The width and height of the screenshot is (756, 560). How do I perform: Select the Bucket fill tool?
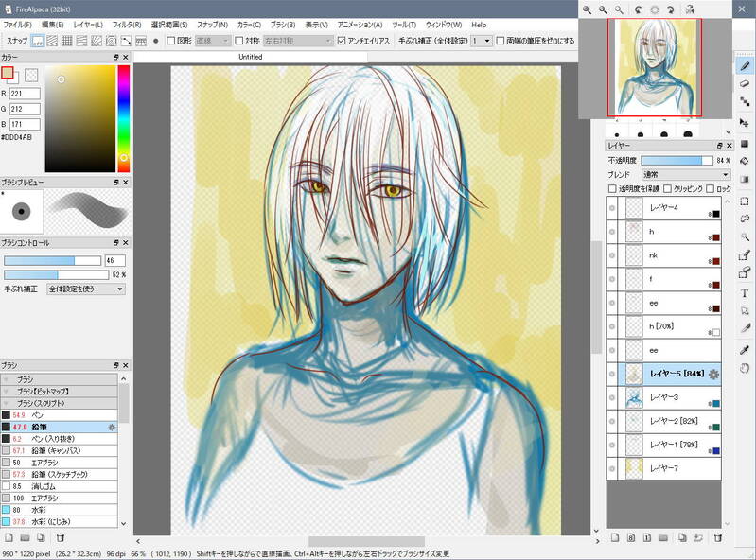(745, 161)
